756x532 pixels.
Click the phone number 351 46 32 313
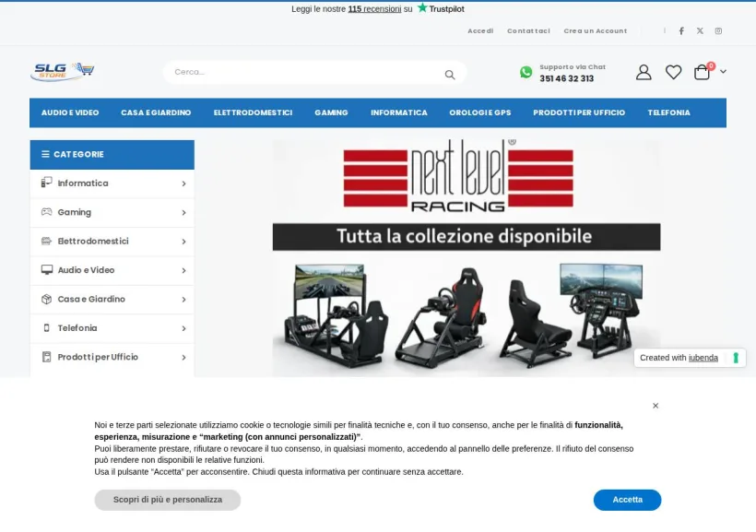tap(566, 78)
